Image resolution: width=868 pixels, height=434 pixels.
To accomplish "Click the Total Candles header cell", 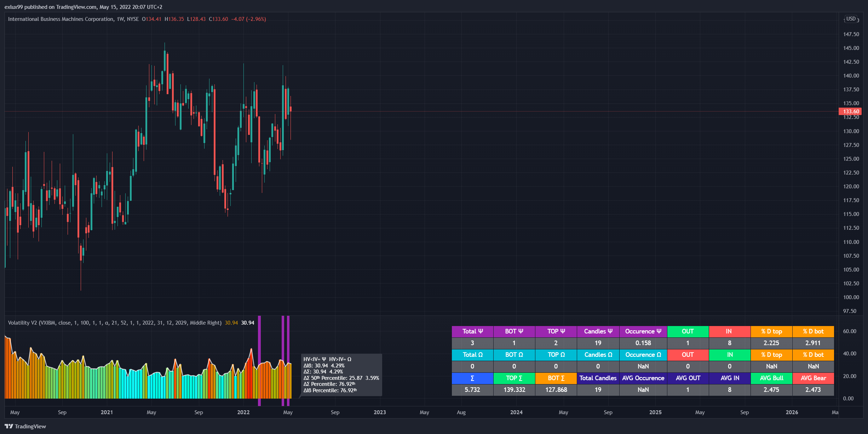I will pos(598,378).
